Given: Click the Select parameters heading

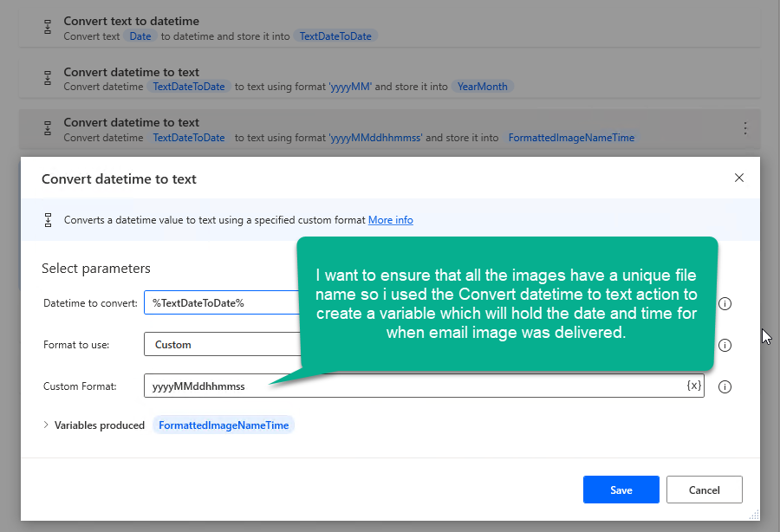Looking at the screenshot, I should [96, 269].
